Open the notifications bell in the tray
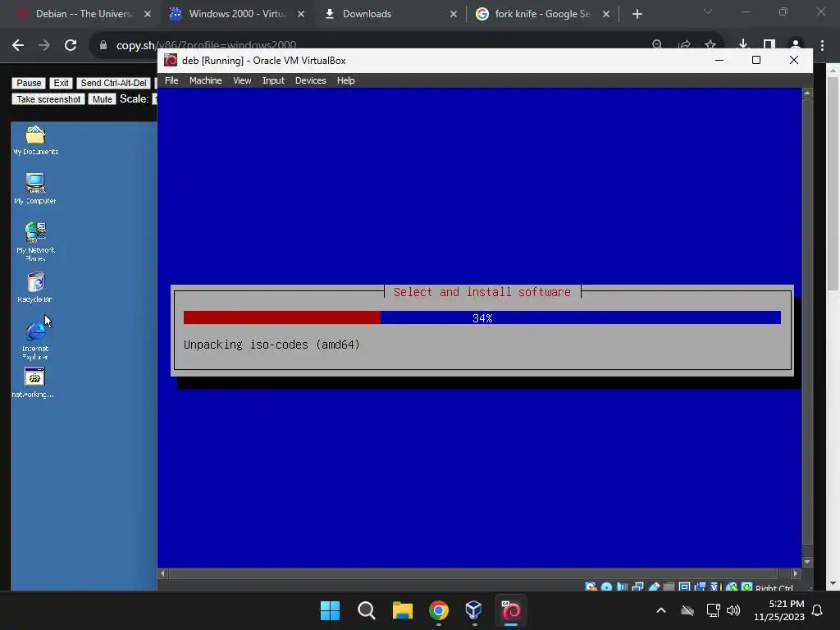Image resolution: width=840 pixels, height=630 pixels. click(x=817, y=610)
